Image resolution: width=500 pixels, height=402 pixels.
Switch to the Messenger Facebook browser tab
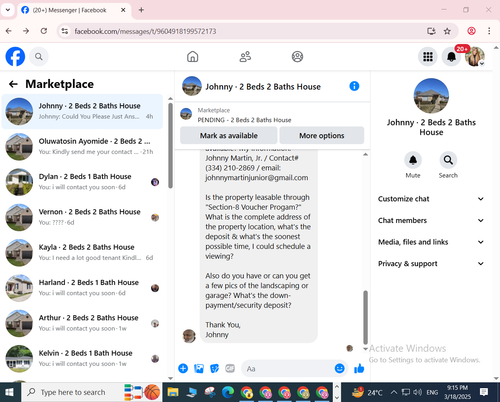pyautogui.click(x=69, y=10)
